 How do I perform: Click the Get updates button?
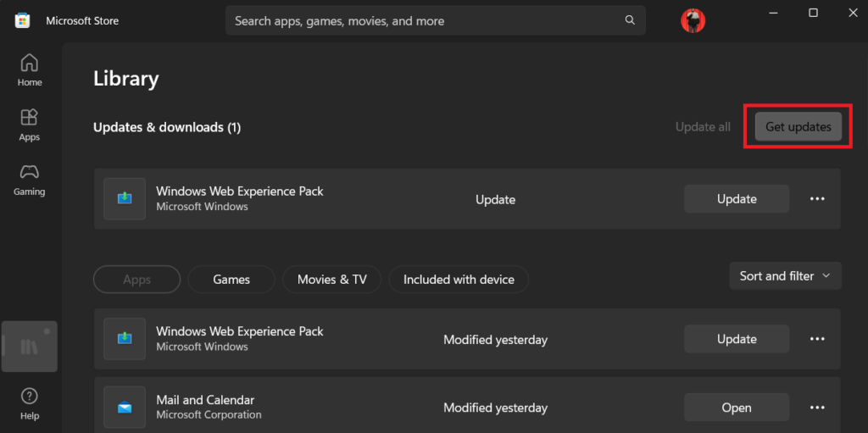coord(798,127)
